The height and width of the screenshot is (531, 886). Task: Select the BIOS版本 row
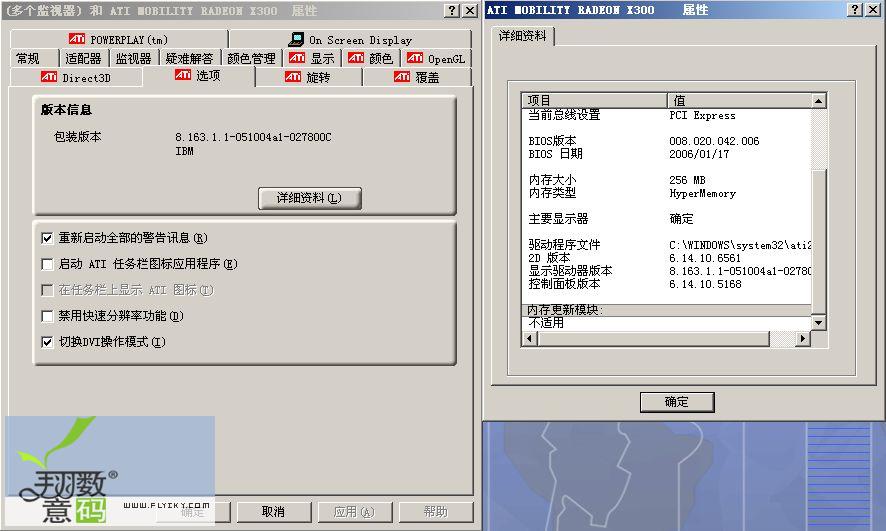point(667,141)
